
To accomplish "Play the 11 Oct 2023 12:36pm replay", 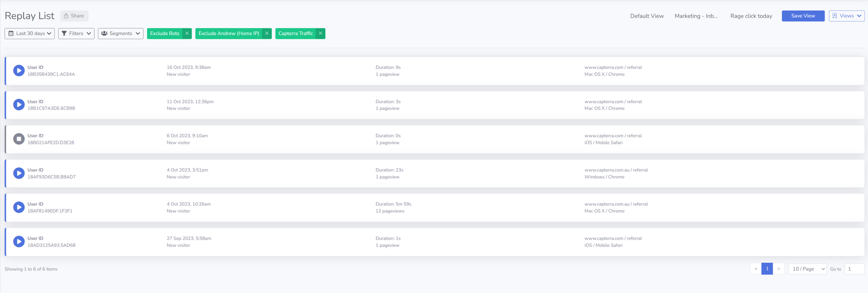I will click(19, 105).
